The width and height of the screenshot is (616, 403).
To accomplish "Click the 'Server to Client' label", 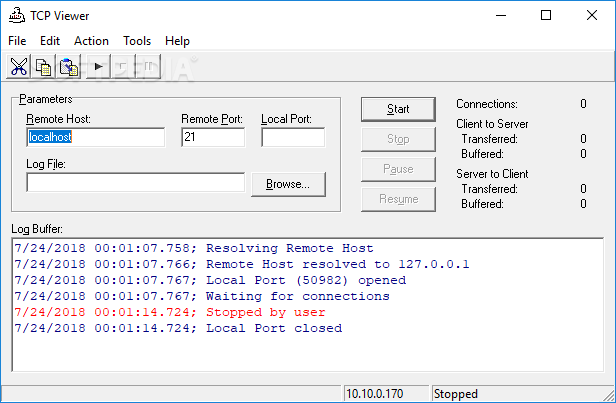I will tap(492, 174).
